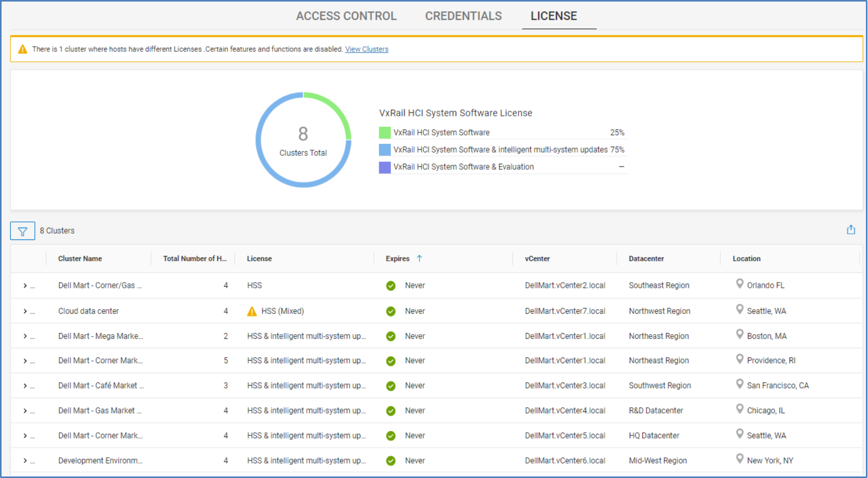This screenshot has width=868, height=478.
Task: Click the VxRail HCI System Software & Evaluation legend label
Action: coord(463,167)
